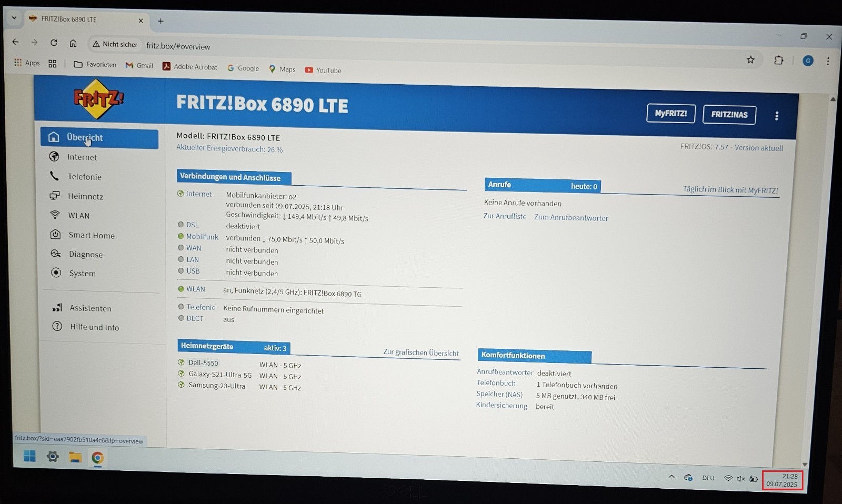The height and width of the screenshot is (504, 842).
Task: Open the Gmail bookmark
Action: pyautogui.click(x=139, y=65)
